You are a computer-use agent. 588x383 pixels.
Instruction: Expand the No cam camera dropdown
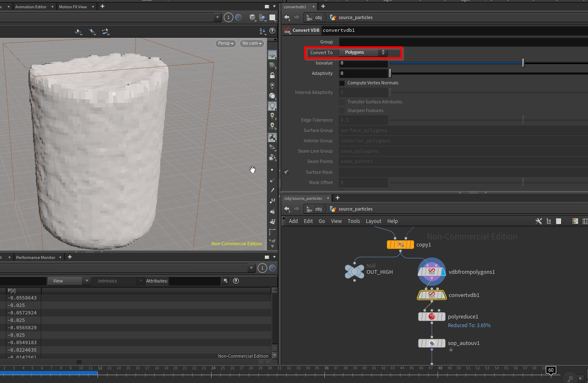tap(252, 43)
